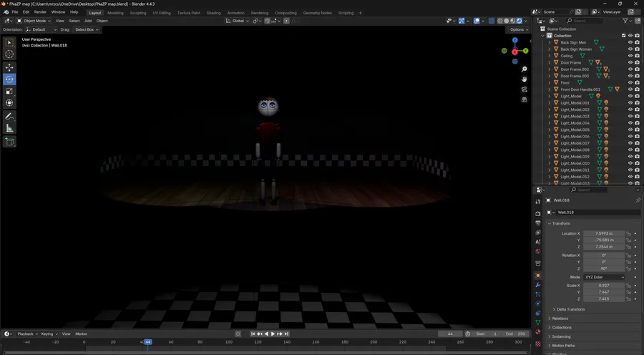Select the Add Cube tool
Screen dimensions: 644x355
click(x=9, y=142)
